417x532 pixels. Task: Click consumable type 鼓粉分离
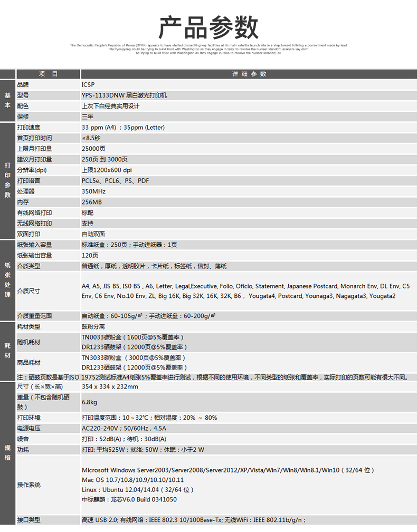click(93, 327)
